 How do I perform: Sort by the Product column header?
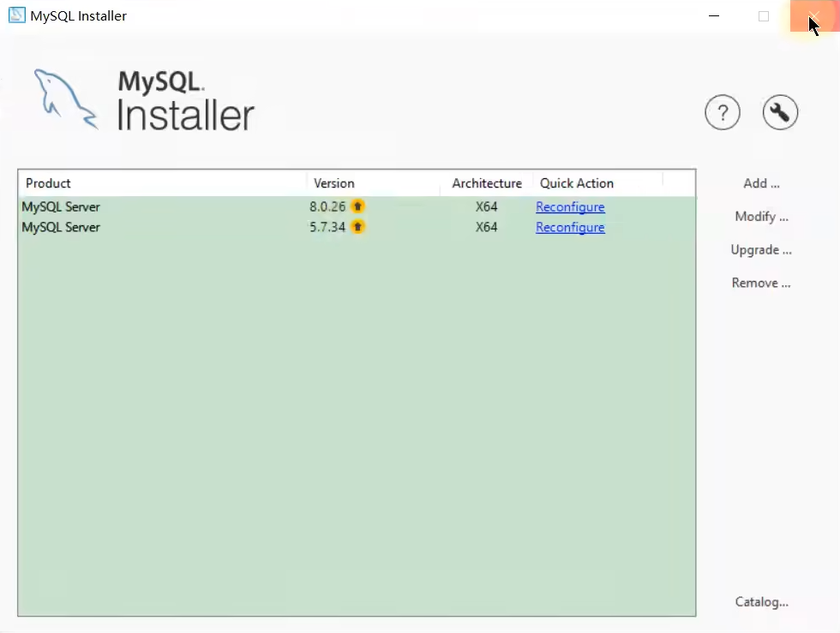pos(162,183)
